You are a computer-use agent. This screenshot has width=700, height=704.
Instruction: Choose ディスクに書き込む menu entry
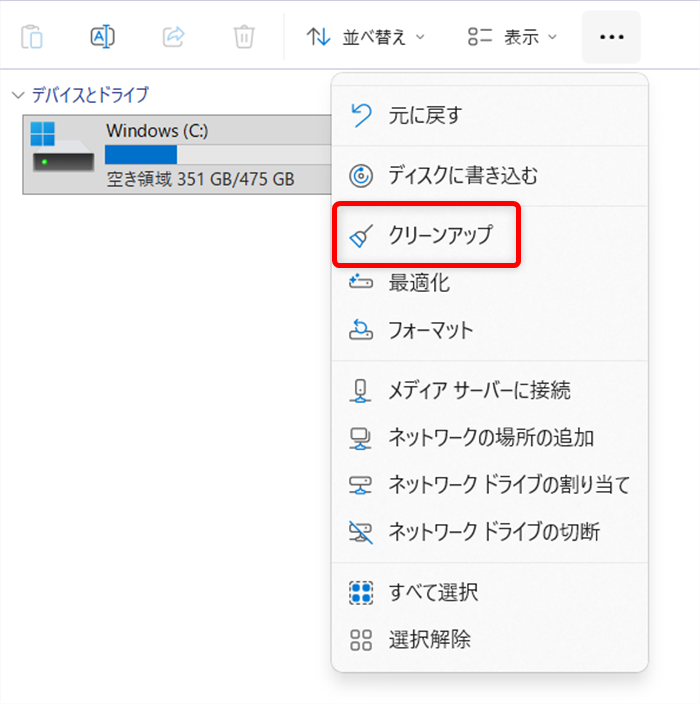coord(490,176)
